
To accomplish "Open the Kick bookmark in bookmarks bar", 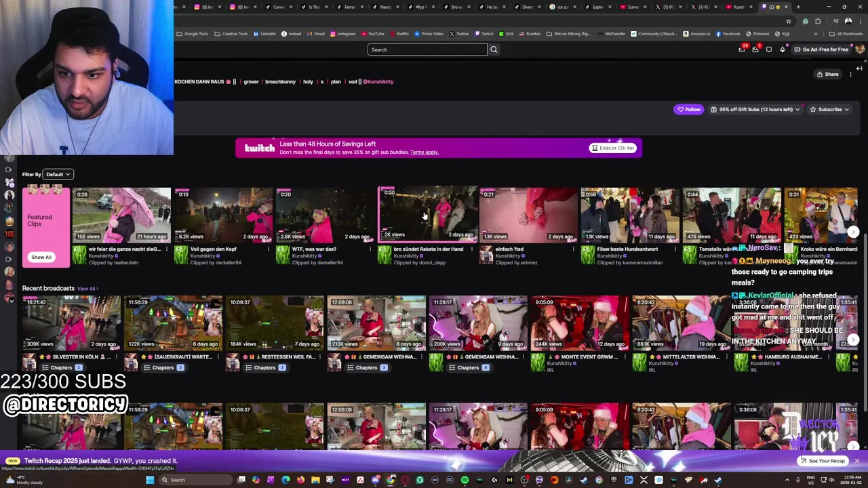I will pos(507,34).
